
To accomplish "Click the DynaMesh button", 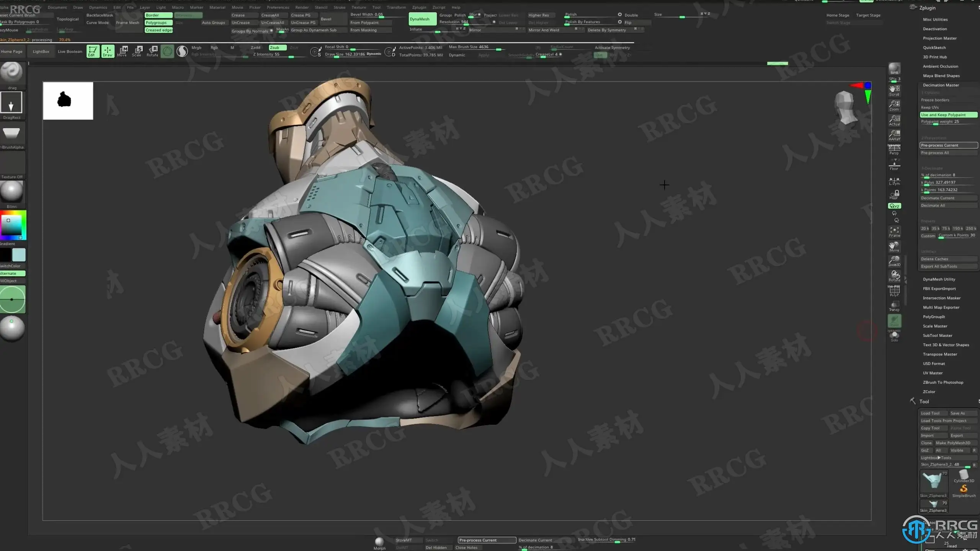I will pyautogui.click(x=422, y=19).
